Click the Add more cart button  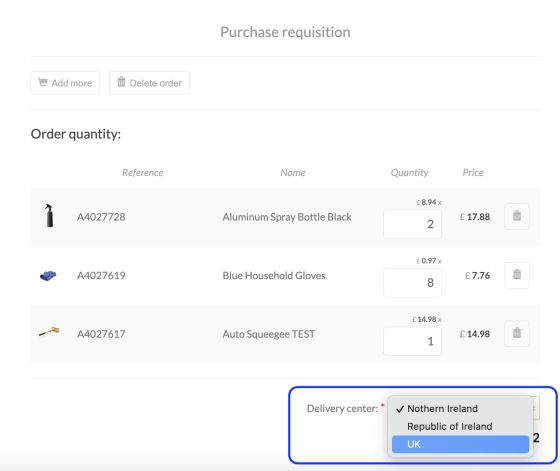tap(65, 83)
